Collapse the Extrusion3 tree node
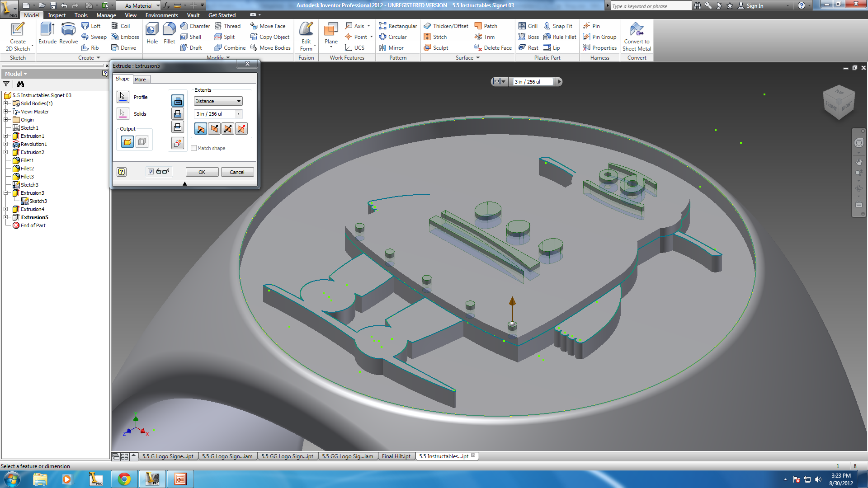Viewport: 868px width, 488px height. tap(6, 193)
